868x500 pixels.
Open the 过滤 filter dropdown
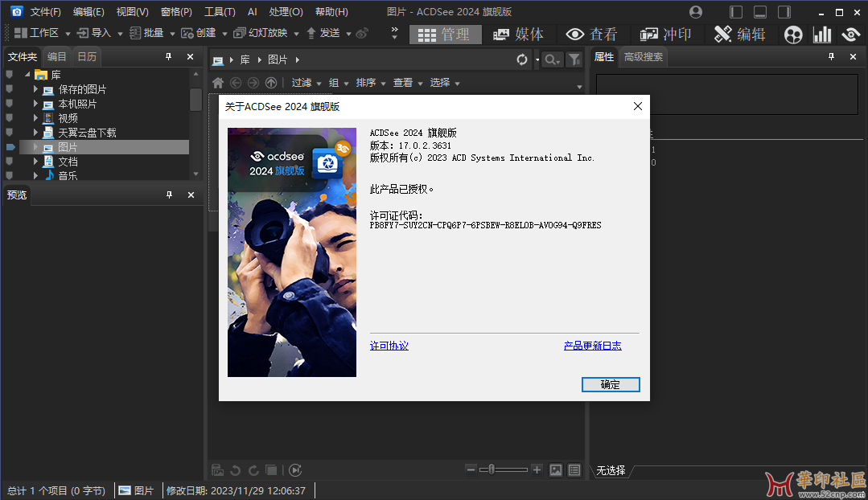pyautogui.click(x=306, y=83)
